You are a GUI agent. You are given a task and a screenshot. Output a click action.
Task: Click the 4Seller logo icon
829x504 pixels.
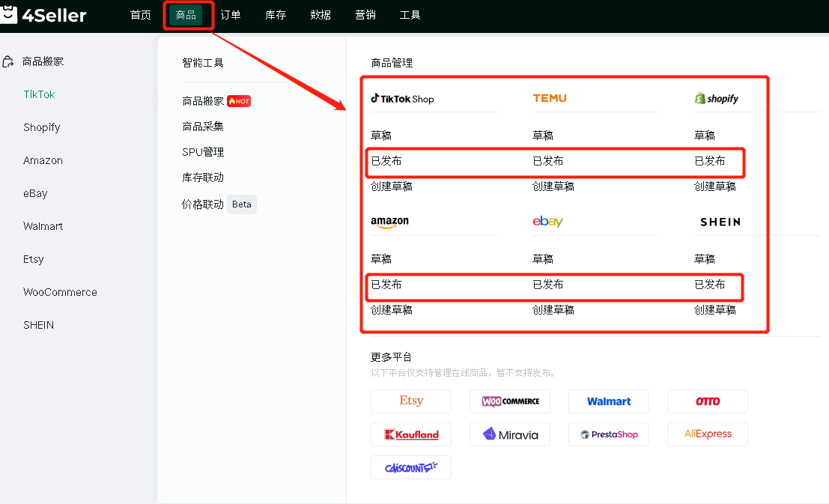coord(8,14)
